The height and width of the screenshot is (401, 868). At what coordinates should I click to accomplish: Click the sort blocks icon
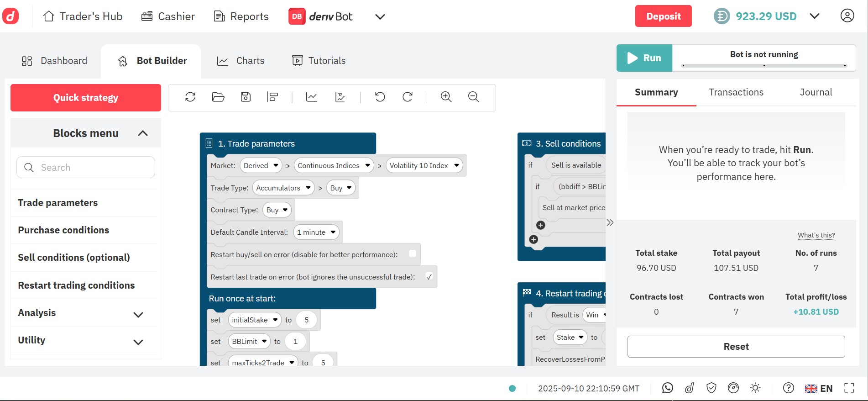click(x=272, y=97)
